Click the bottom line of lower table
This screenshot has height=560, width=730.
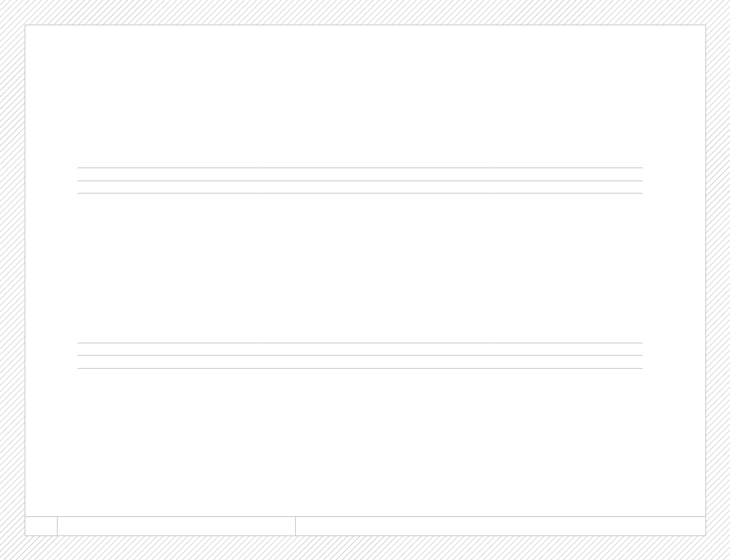click(360, 368)
